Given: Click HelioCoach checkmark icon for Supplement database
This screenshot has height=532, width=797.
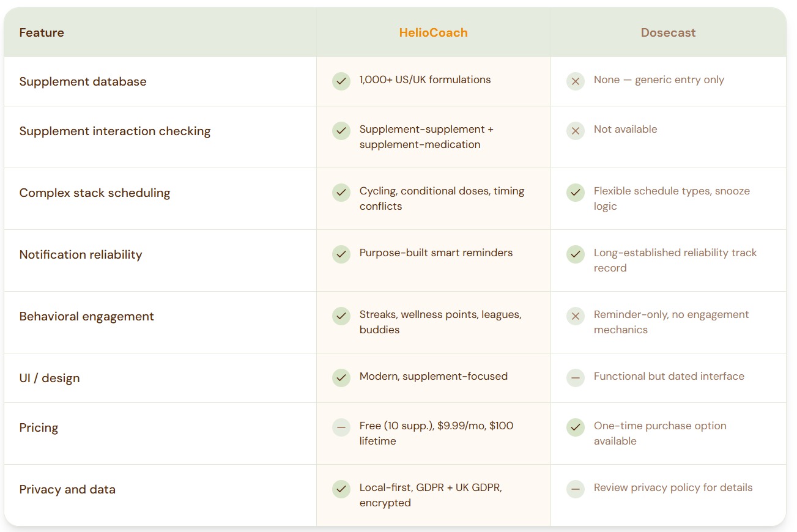Looking at the screenshot, I should pos(341,81).
